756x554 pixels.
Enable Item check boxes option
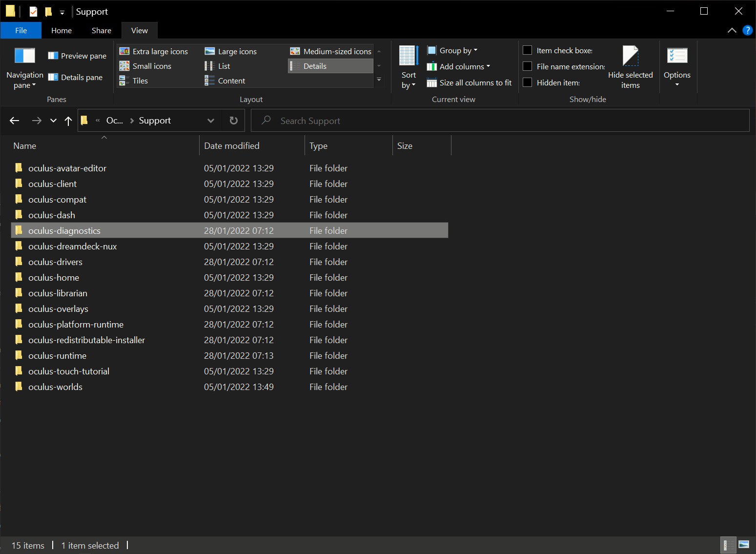528,50
